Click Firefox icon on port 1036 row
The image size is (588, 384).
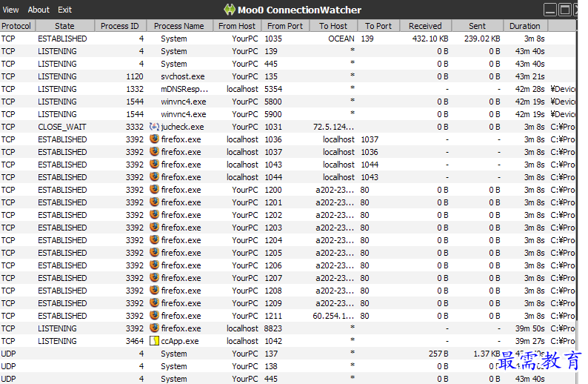tap(154, 139)
